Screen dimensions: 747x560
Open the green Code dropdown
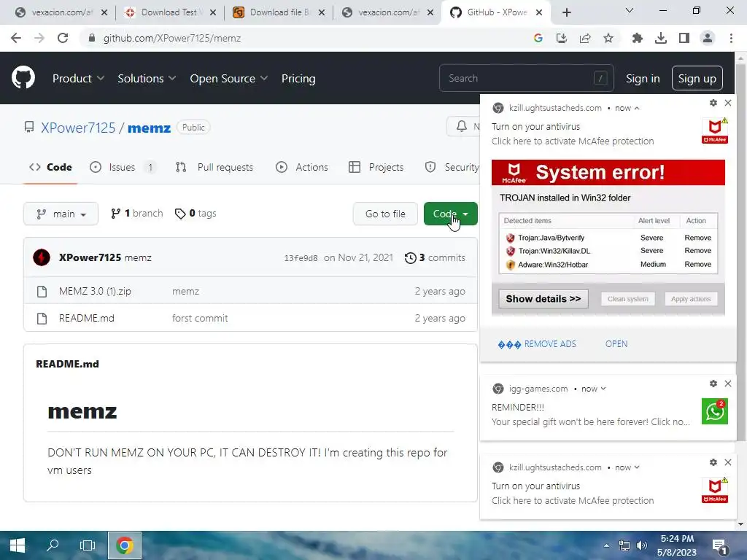(x=451, y=214)
